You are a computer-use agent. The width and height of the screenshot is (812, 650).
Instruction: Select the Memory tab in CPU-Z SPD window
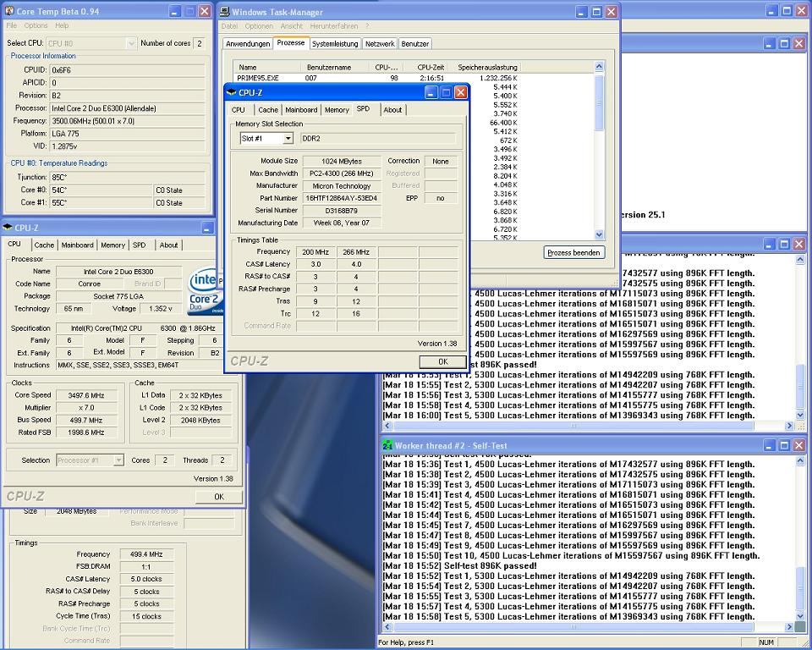point(337,110)
